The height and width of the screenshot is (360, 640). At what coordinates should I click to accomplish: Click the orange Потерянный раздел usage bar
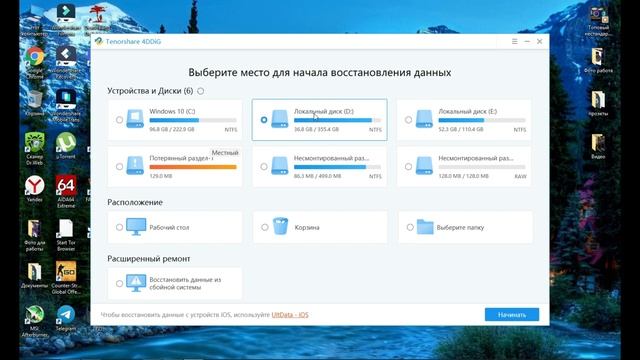click(193, 167)
